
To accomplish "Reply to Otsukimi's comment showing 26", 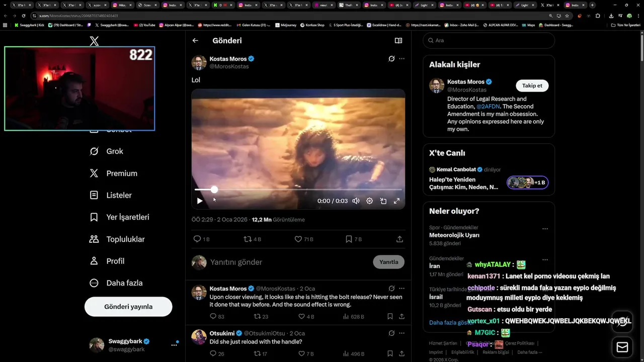I will 217,354.
